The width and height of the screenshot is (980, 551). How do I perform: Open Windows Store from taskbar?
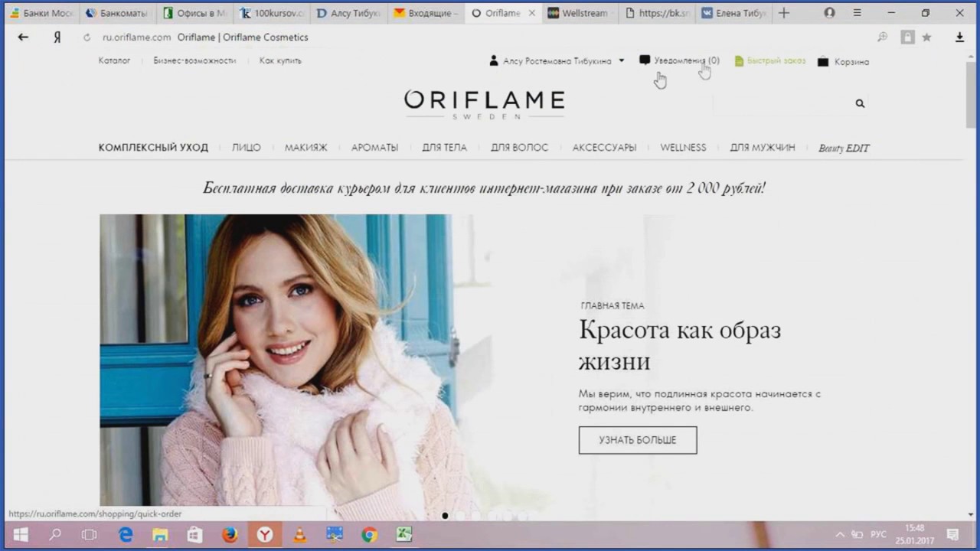(194, 535)
